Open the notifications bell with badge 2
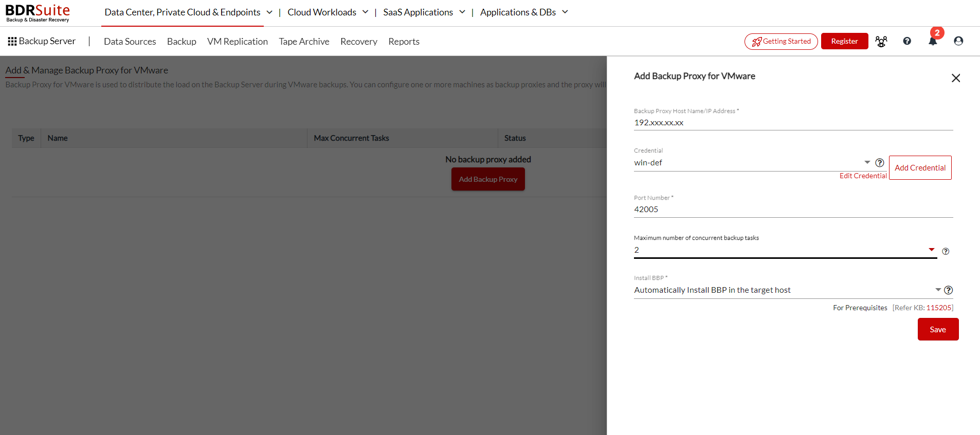Screen dimensions: 980x435 tap(933, 41)
